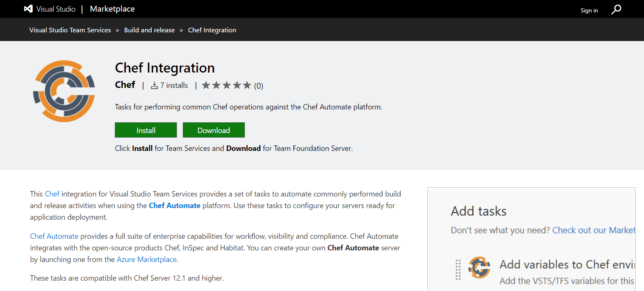Open search using the magnifier icon
Image resolution: width=644 pixels, height=291 pixels.
pos(616,9)
